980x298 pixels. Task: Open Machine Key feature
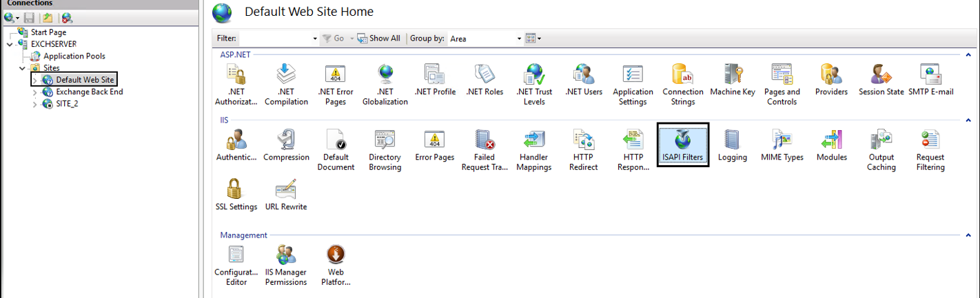tap(733, 80)
